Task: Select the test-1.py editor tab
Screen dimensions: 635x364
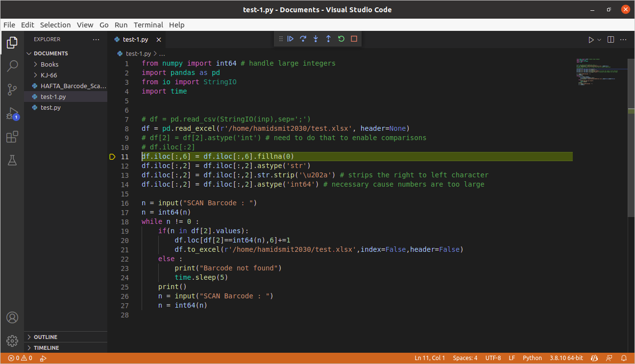Action: click(x=136, y=40)
